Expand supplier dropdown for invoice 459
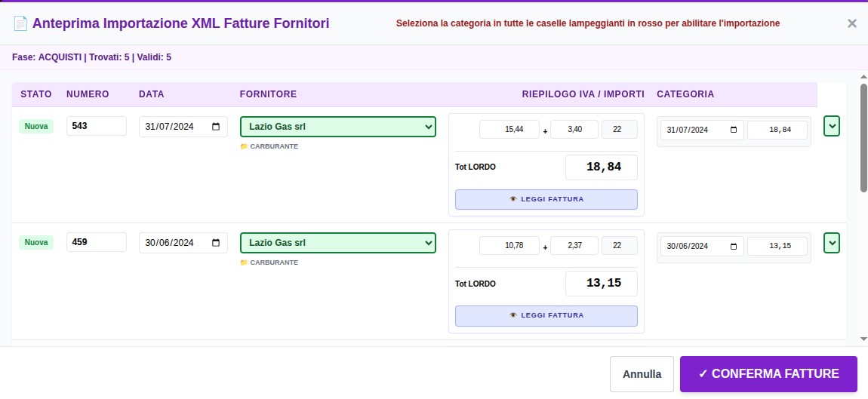 point(428,243)
